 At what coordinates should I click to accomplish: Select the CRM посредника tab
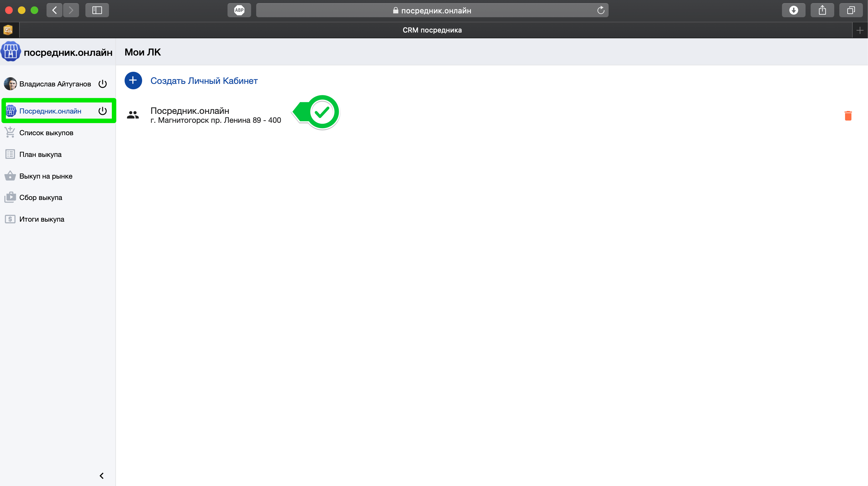tap(432, 30)
